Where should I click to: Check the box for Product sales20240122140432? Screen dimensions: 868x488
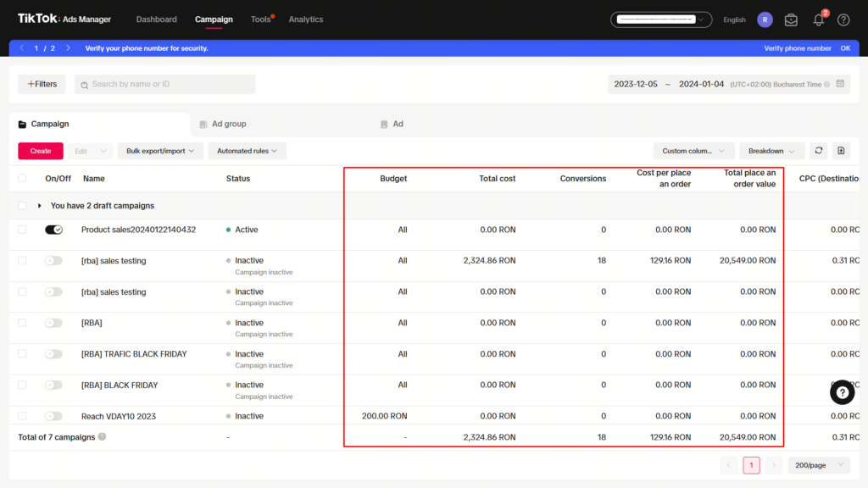click(22, 229)
